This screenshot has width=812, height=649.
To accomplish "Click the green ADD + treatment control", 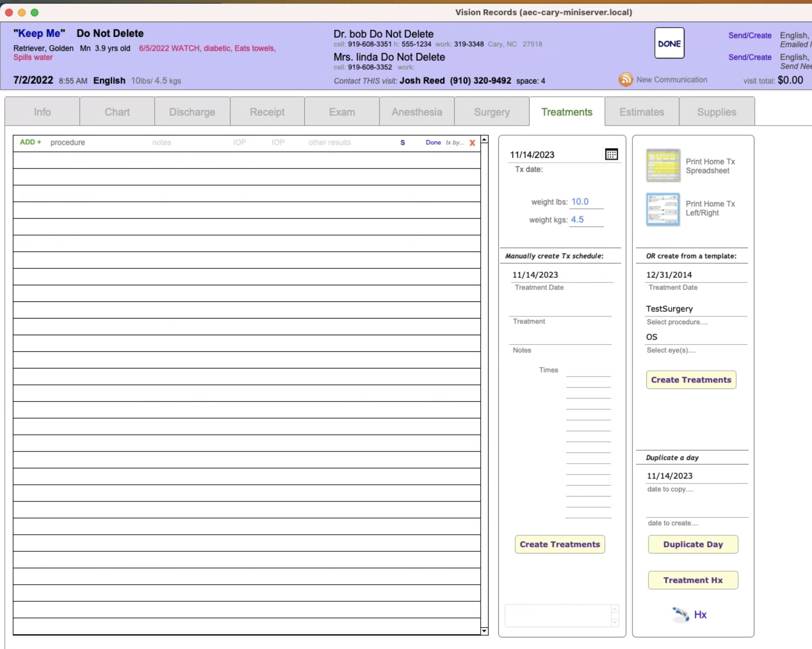I will 30,142.
